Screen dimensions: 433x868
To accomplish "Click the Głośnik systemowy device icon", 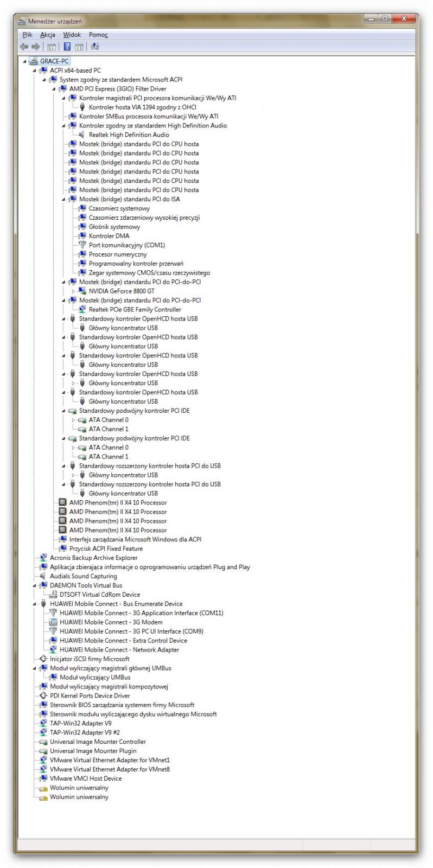I will coord(82,227).
